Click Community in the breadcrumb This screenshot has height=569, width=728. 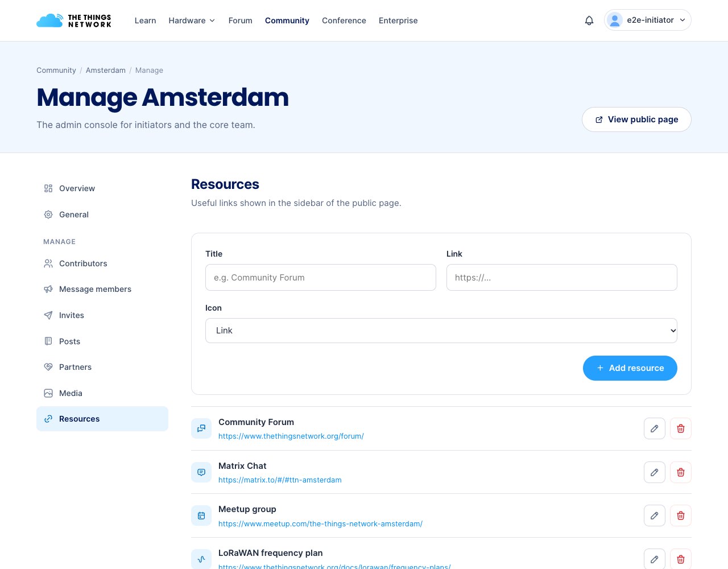tap(56, 71)
